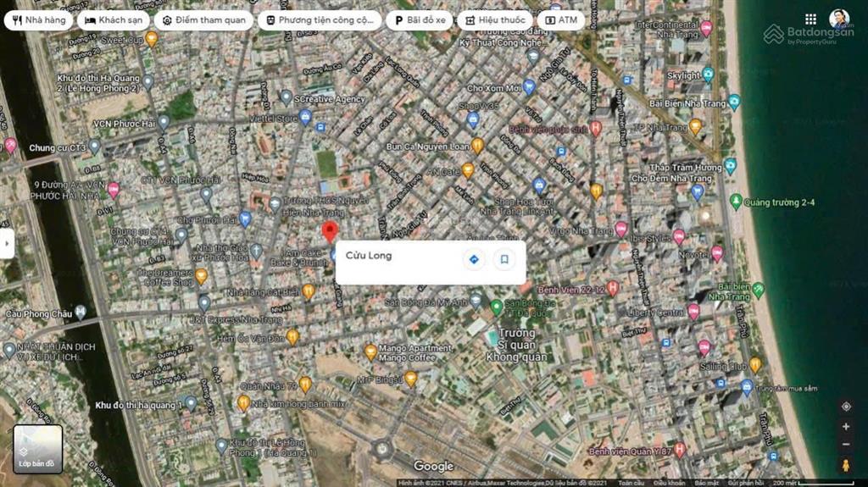Image resolution: width=868 pixels, height=487 pixels.
Task: Toggle the Hiệu thuốc filter chip
Action: tap(494, 19)
